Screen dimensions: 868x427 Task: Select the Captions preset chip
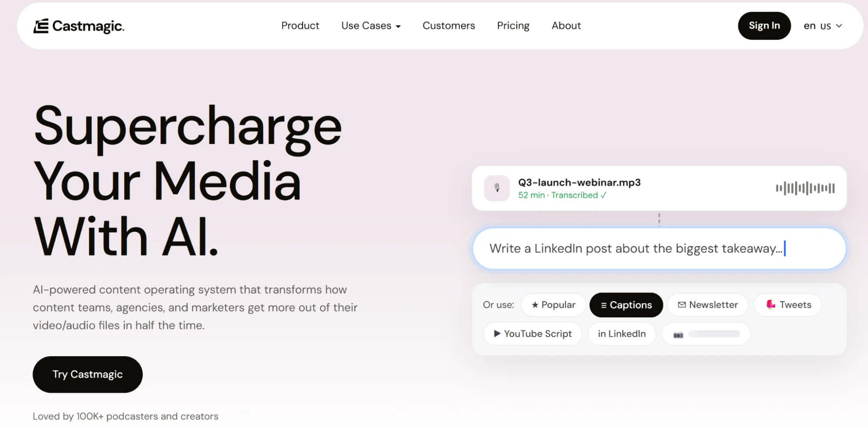click(626, 305)
